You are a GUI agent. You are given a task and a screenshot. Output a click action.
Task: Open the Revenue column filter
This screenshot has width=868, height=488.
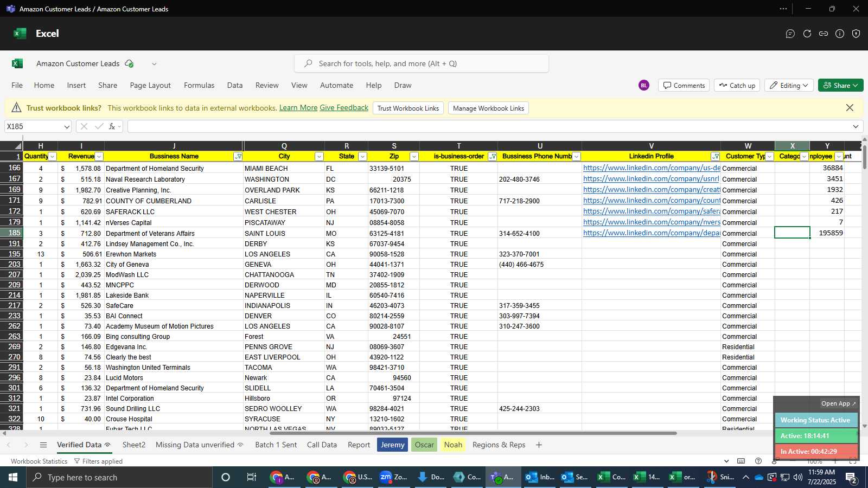pyautogui.click(x=99, y=156)
